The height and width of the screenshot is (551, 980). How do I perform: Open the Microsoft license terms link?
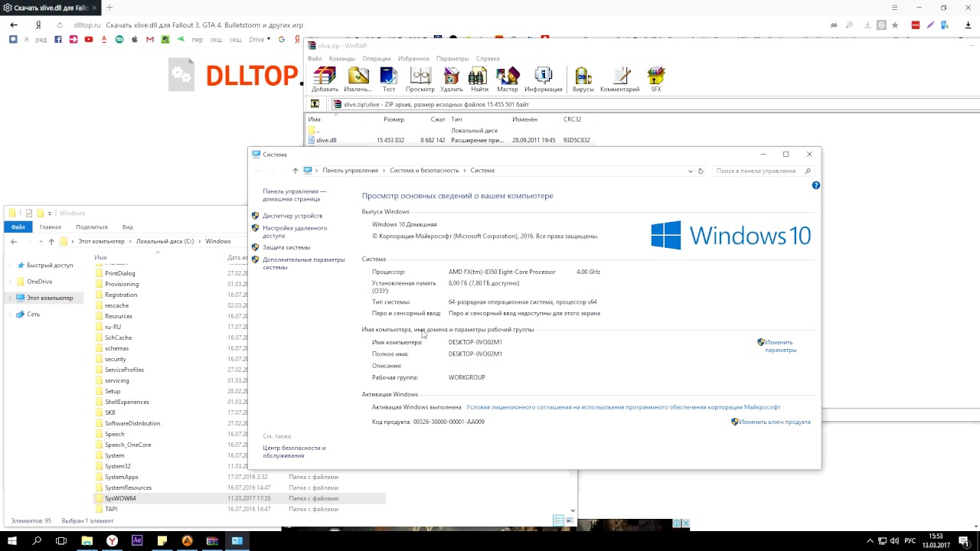(x=623, y=407)
